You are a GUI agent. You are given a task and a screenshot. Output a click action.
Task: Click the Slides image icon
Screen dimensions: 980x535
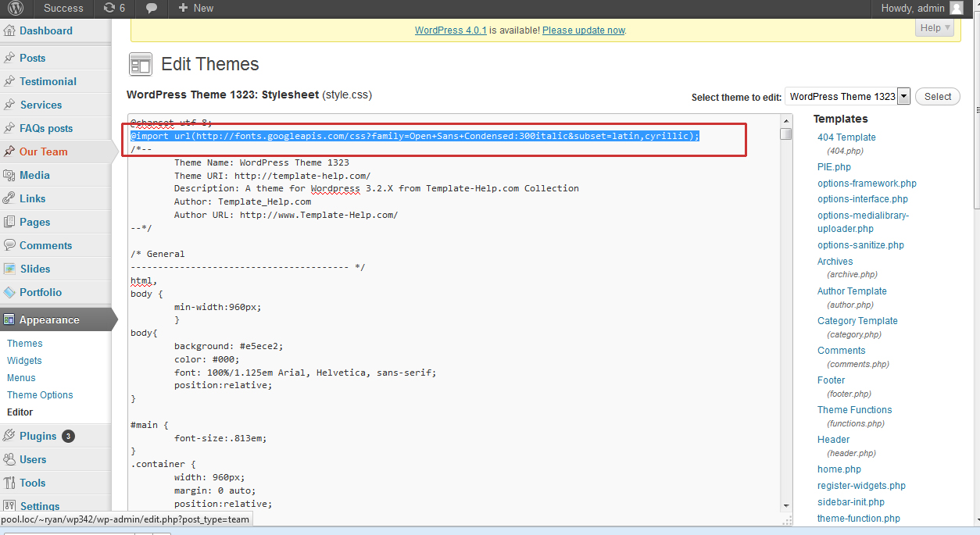9,269
